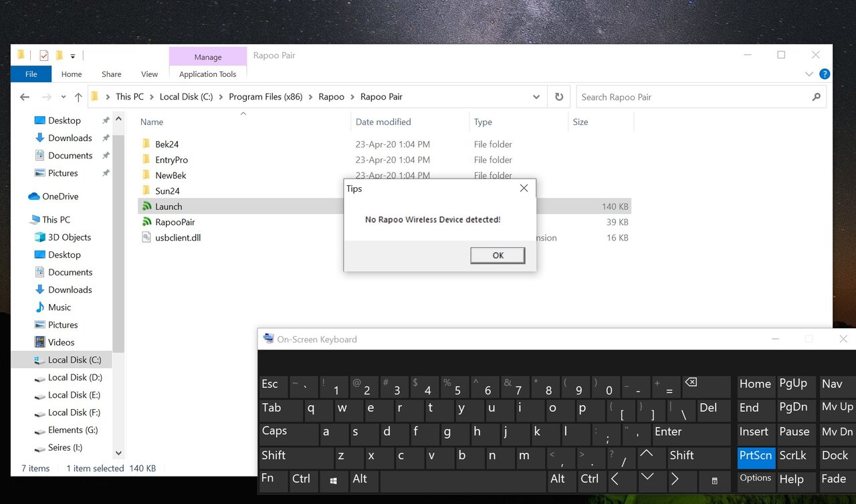Viewport: 856px width, 504px height.
Task: Click the Properties quick access icon
Action: click(x=43, y=55)
